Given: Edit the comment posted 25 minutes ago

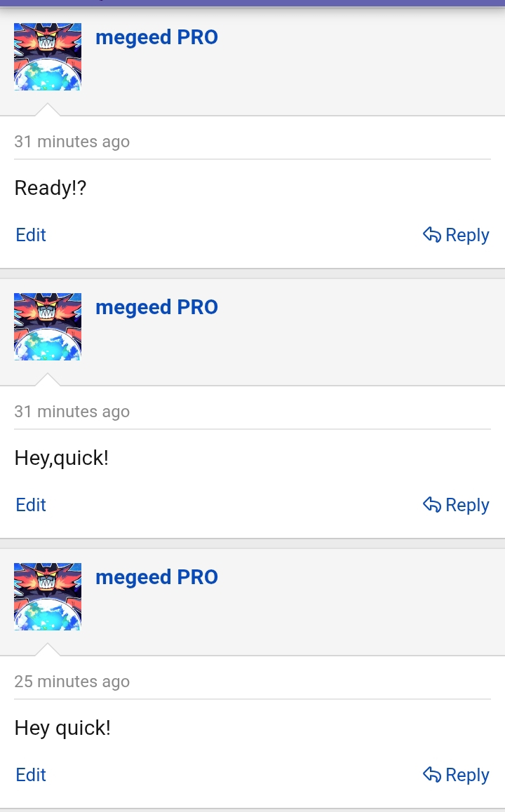Looking at the screenshot, I should [x=31, y=775].
